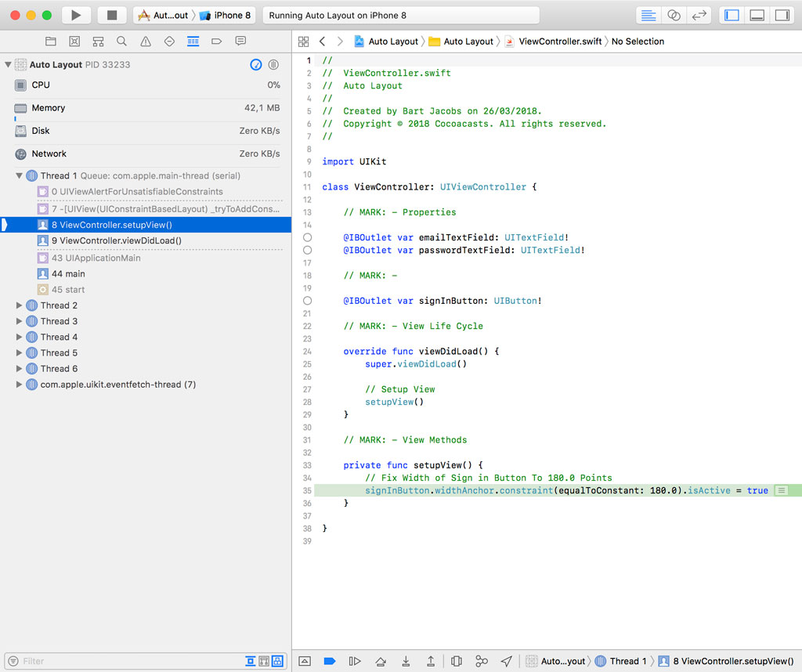802x672 pixels.
Task: Open the Breakpoint navigator
Action: click(218, 42)
